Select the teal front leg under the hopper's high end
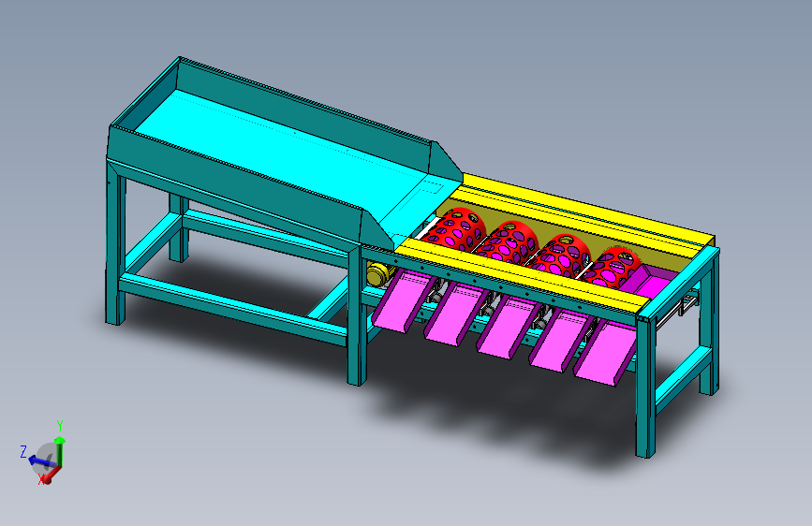The width and height of the screenshot is (812, 526). [115, 243]
